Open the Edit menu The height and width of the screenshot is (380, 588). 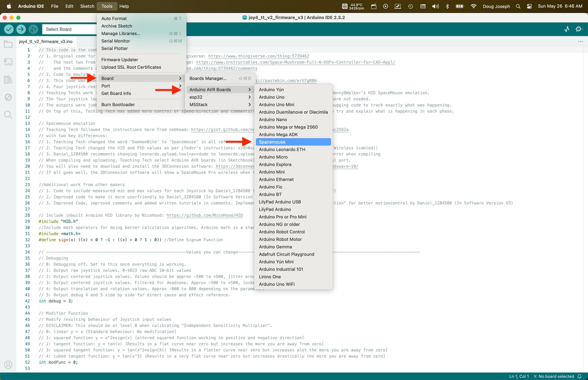click(69, 6)
